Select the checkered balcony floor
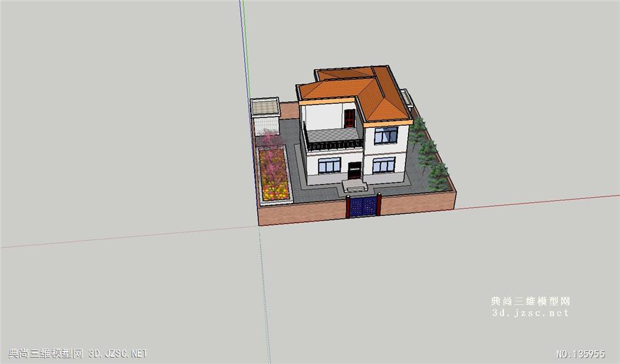 point(333,135)
